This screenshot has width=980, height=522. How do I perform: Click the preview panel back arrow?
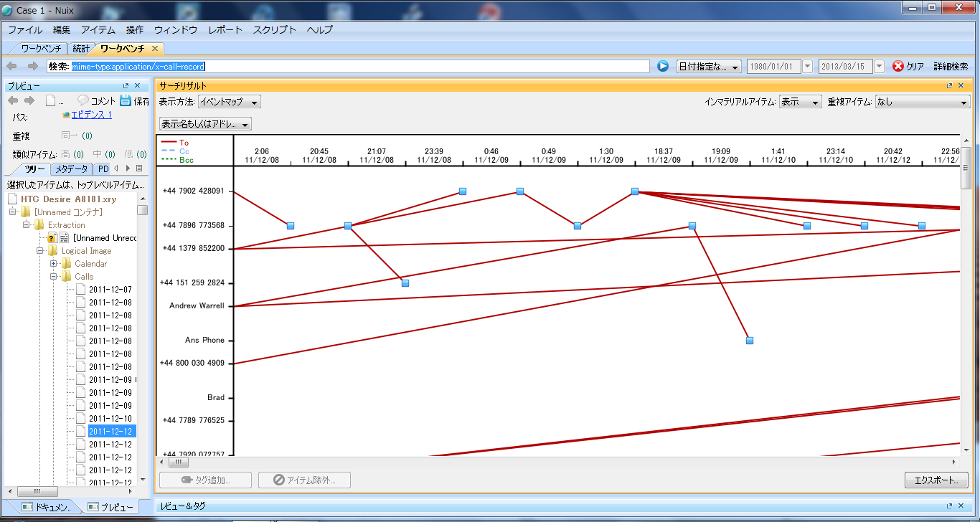12,100
